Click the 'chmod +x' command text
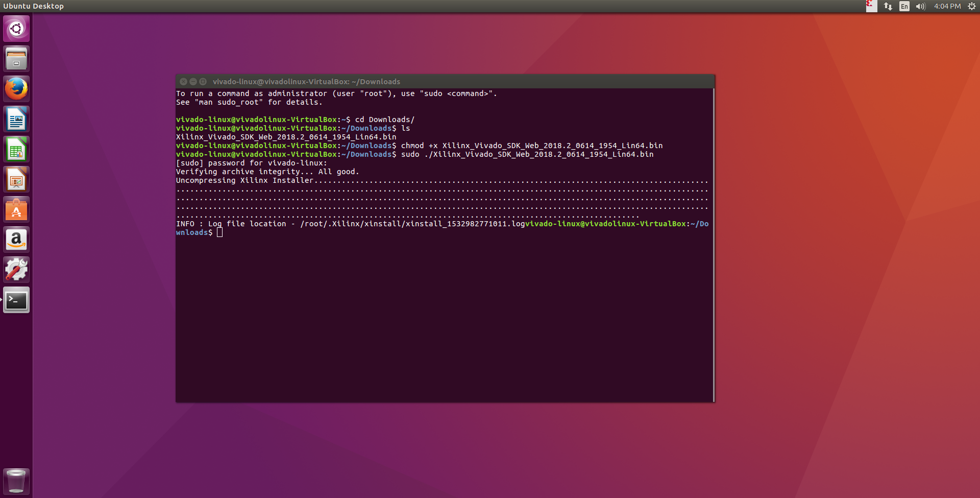980x498 pixels. [420, 146]
